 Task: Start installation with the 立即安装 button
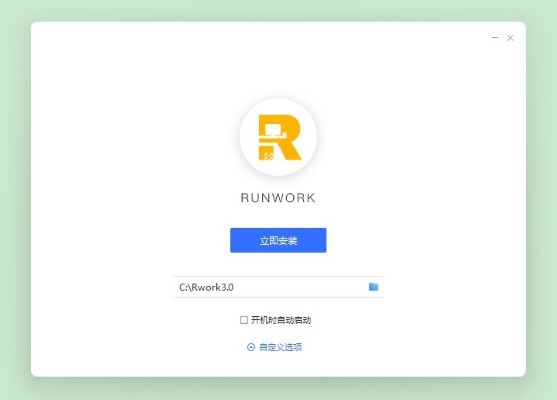[278, 240]
